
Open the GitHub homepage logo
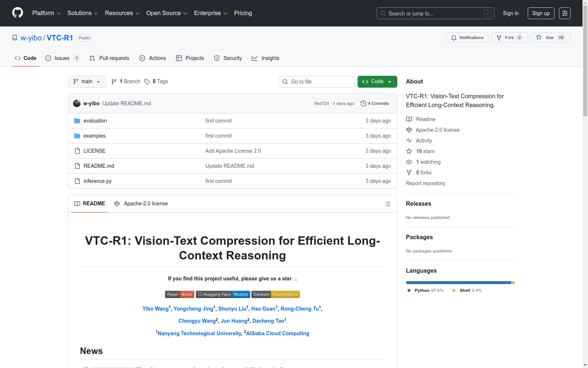(x=18, y=13)
